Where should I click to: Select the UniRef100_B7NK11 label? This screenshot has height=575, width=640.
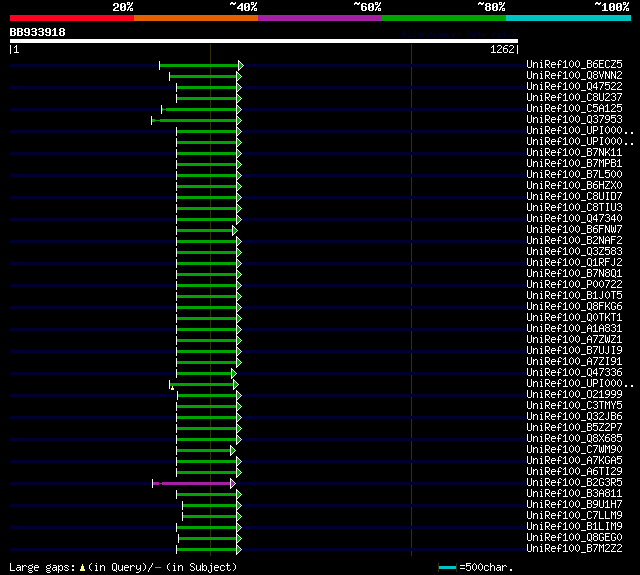[574, 152]
